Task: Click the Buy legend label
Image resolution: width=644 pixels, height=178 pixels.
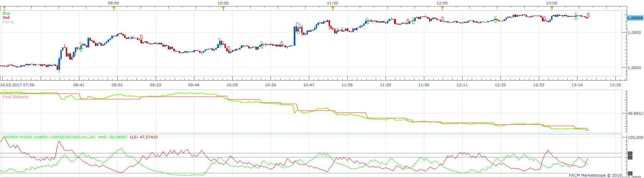Action: pyautogui.click(x=6, y=13)
